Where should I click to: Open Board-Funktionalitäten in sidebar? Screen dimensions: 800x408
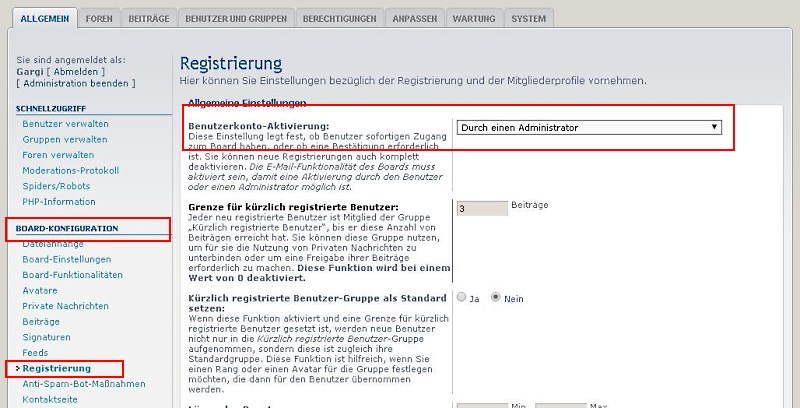click(72, 274)
